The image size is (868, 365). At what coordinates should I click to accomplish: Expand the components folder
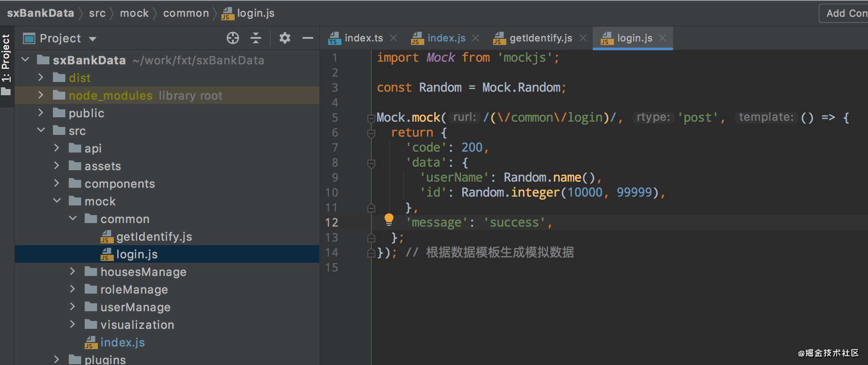56,183
